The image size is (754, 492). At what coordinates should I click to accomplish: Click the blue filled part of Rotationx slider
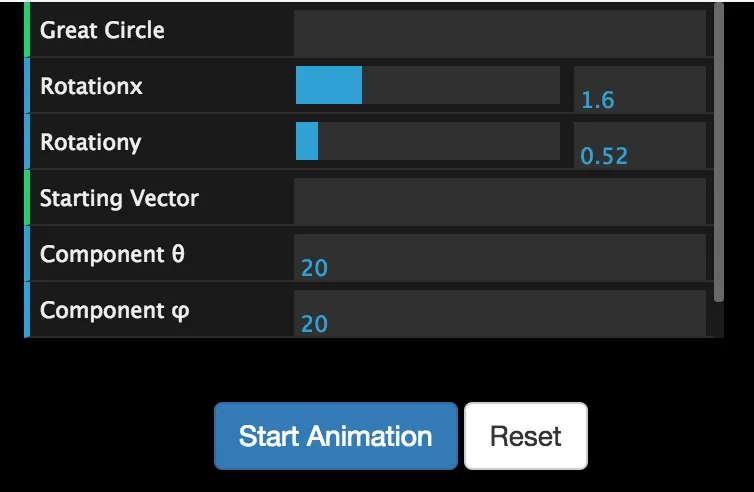click(x=329, y=86)
